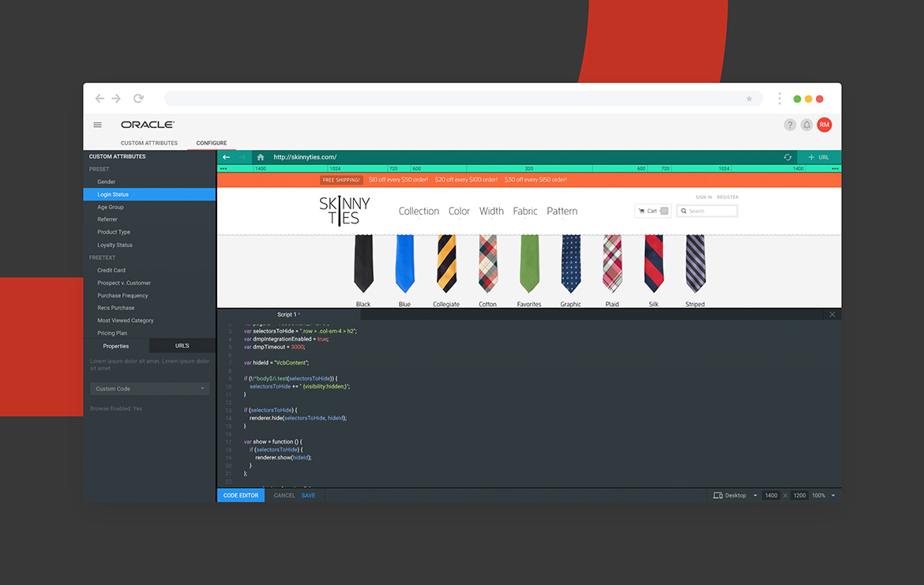Screen dimensions: 924x585
Task: Open the Collection menu on the site
Action: click(x=419, y=211)
